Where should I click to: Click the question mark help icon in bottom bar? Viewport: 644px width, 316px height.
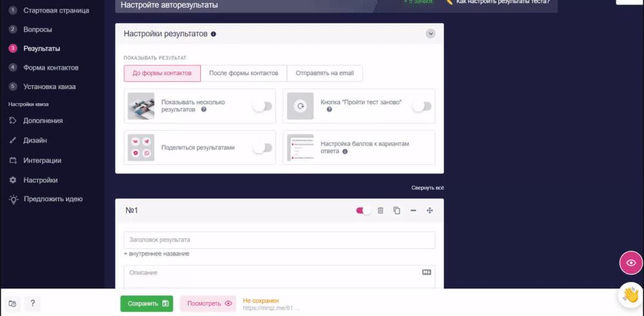pos(32,304)
